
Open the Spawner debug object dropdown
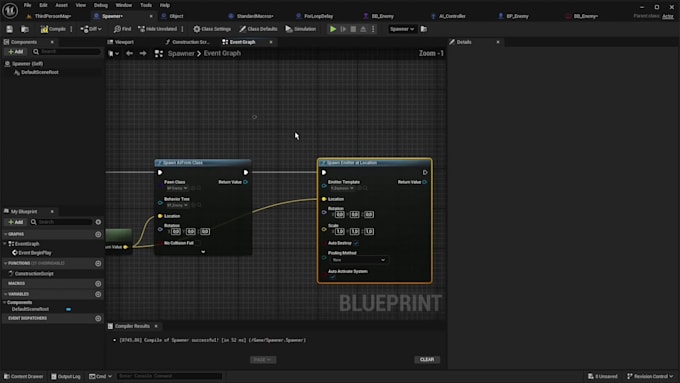(x=402, y=29)
